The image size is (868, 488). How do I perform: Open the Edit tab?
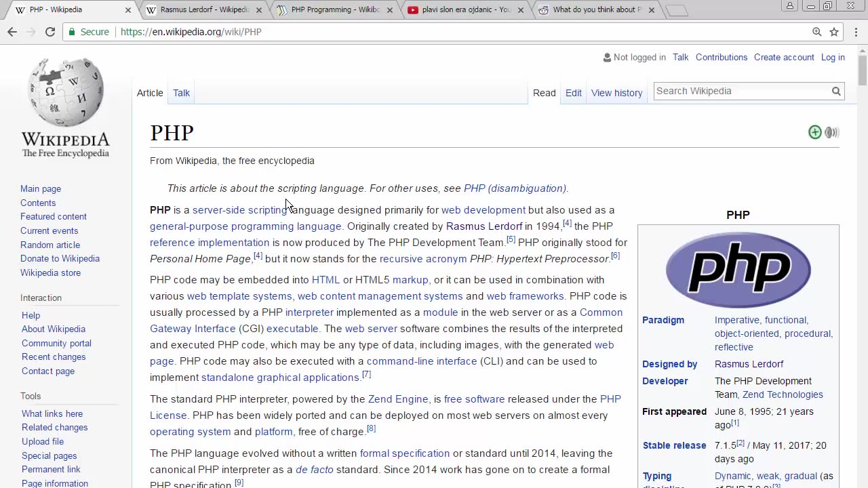click(574, 93)
